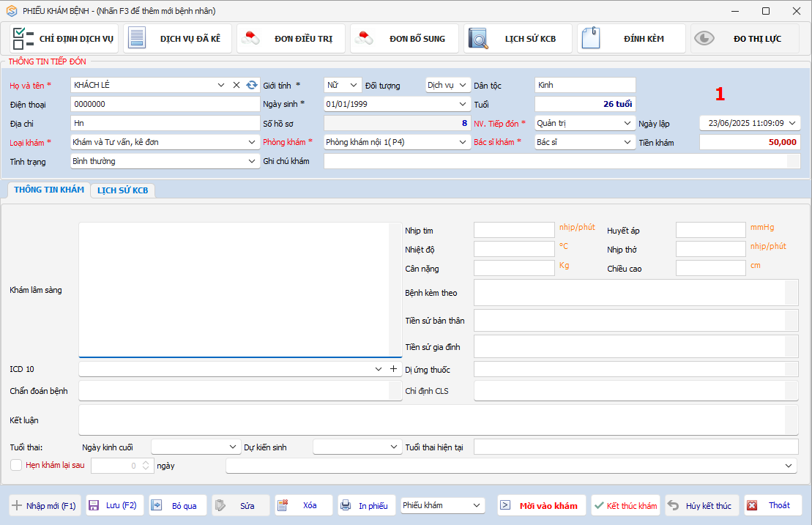
Task: Refresh the patient name list
Action: pyautogui.click(x=252, y=85)
